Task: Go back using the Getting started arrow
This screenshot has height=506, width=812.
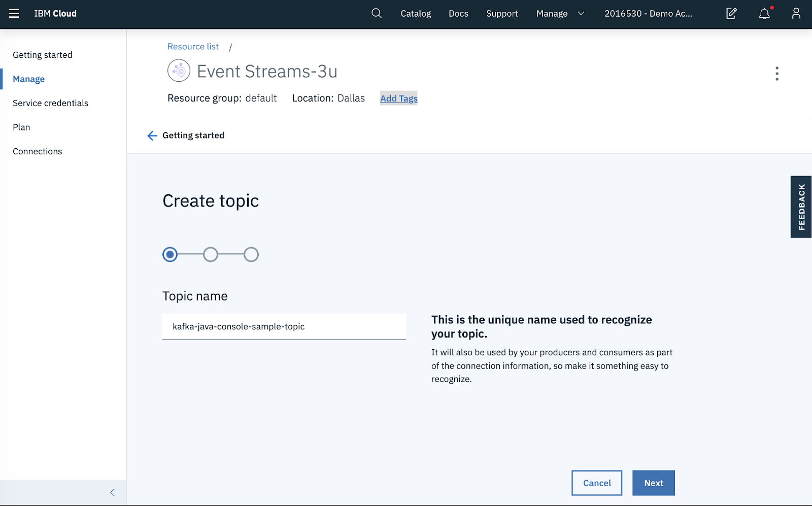Action: point(152,136)
